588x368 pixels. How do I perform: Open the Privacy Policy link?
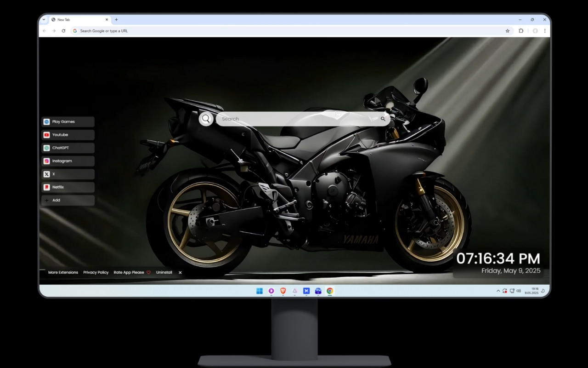(x=96, y=272)
